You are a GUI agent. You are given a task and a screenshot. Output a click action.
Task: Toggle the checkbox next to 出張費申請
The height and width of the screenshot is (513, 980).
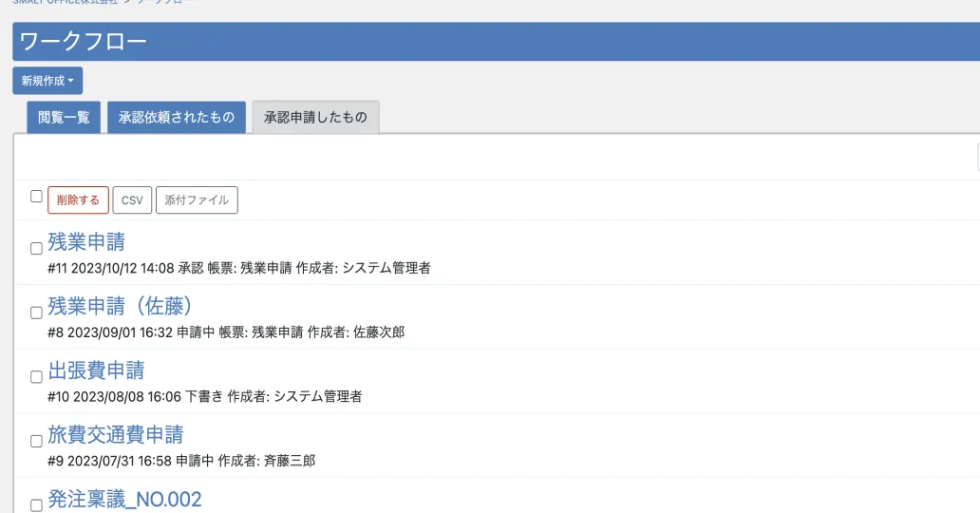(36, 377)
